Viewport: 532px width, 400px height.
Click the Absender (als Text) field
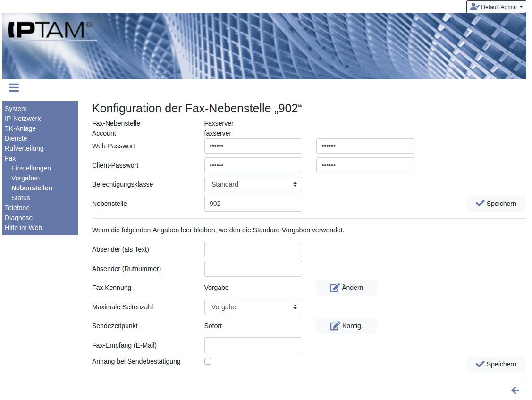coord(253,249)
